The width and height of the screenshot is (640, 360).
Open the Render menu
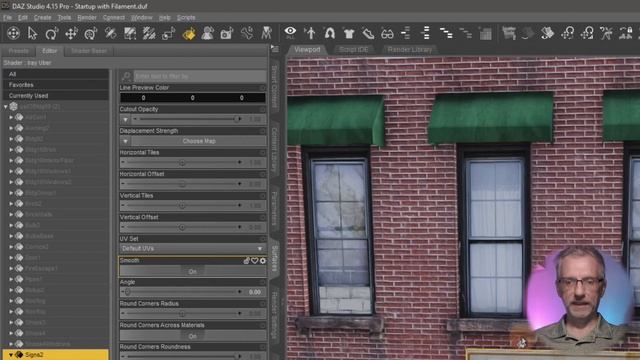click(x=87, y=18)
